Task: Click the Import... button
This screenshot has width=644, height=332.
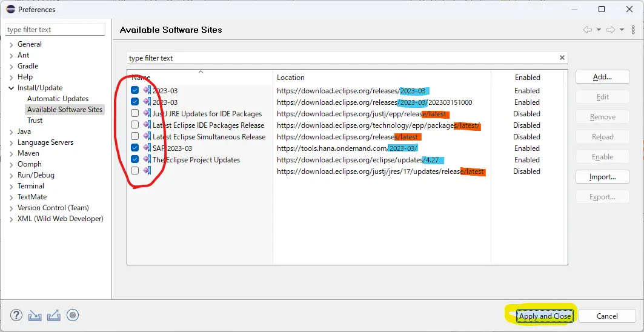Action: pos(603,177)
